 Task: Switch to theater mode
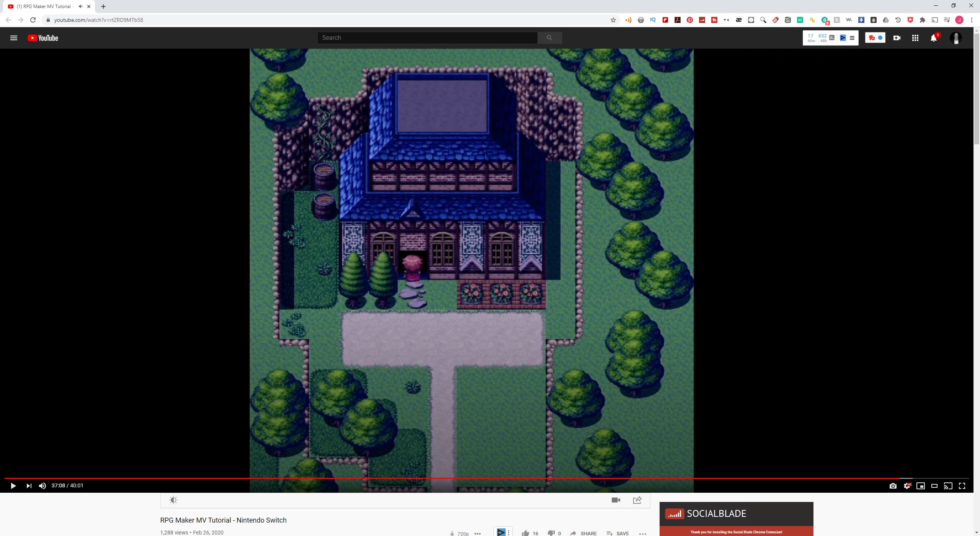[934, 486]
